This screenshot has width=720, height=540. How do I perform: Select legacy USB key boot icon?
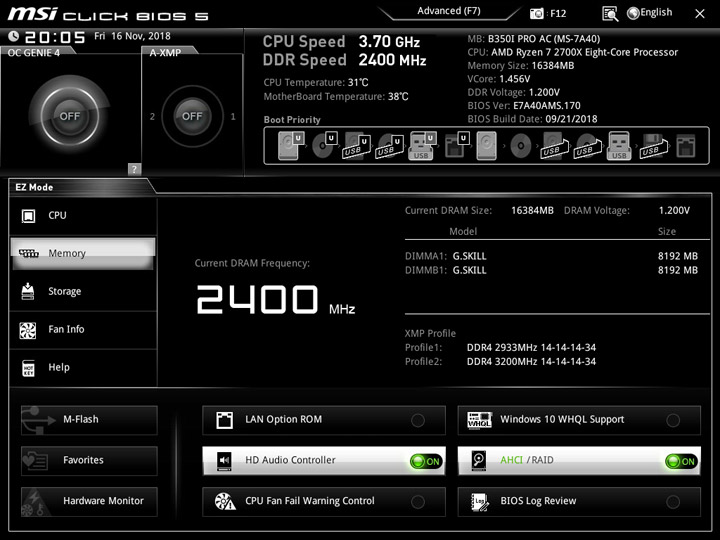pyautogui.click(x=619, y=146)
